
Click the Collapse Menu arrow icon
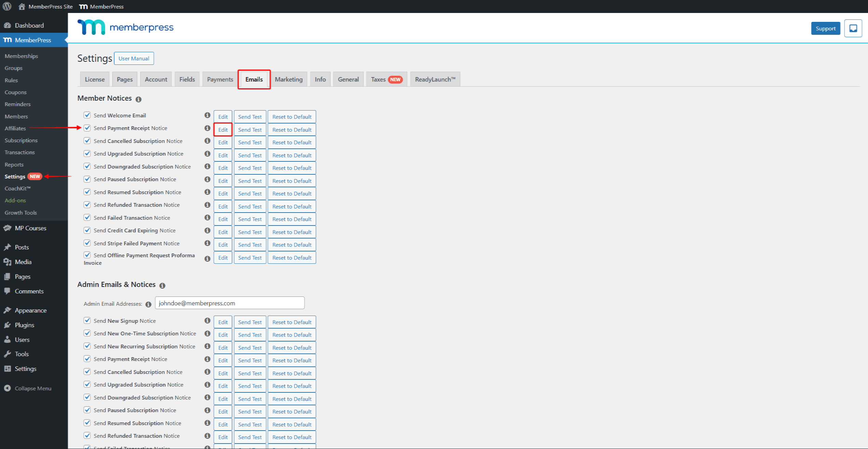(7, 388)
